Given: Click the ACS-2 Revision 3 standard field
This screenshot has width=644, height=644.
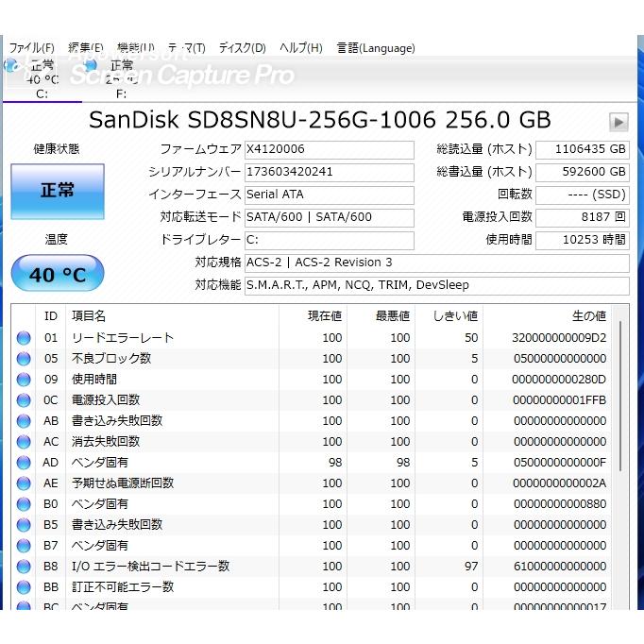Looking at the screenshot, I should pyautogui.click(x=437, y=263).
